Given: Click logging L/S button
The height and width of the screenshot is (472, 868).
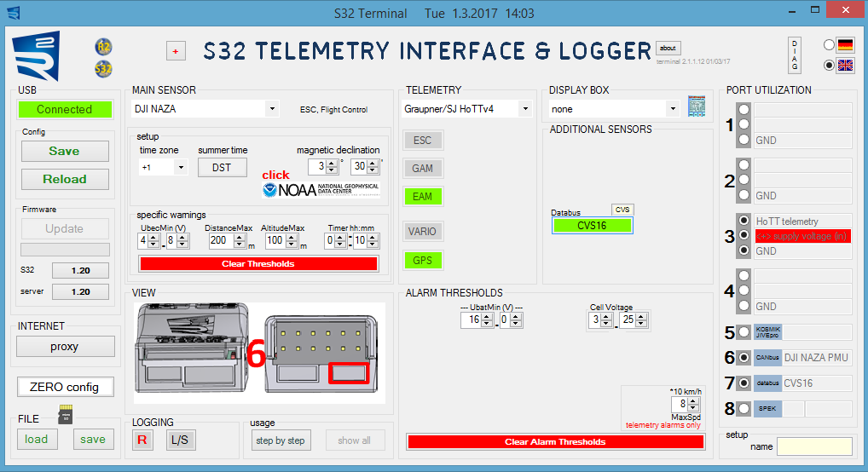Looking at the screenshot, I should [x=180, y=440].
